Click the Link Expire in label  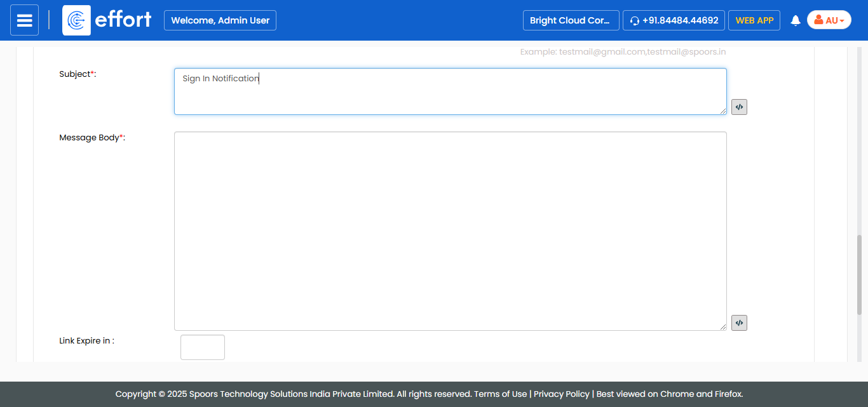point(86,341)
